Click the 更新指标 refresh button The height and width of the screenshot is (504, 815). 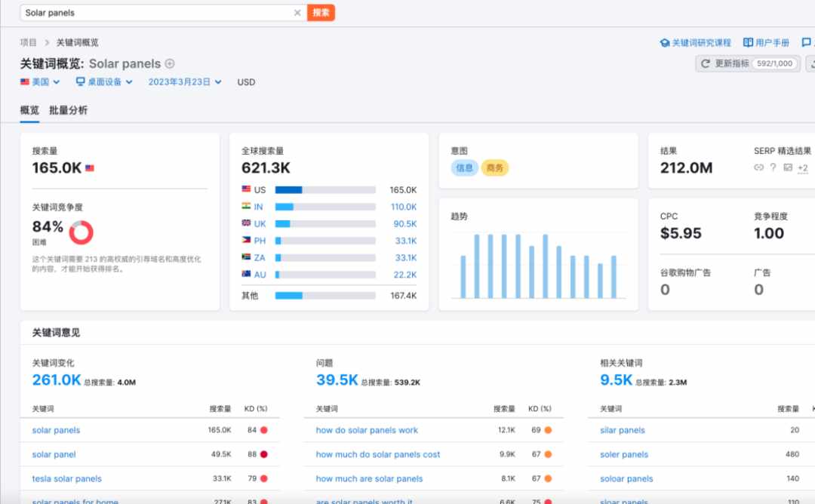747,63
